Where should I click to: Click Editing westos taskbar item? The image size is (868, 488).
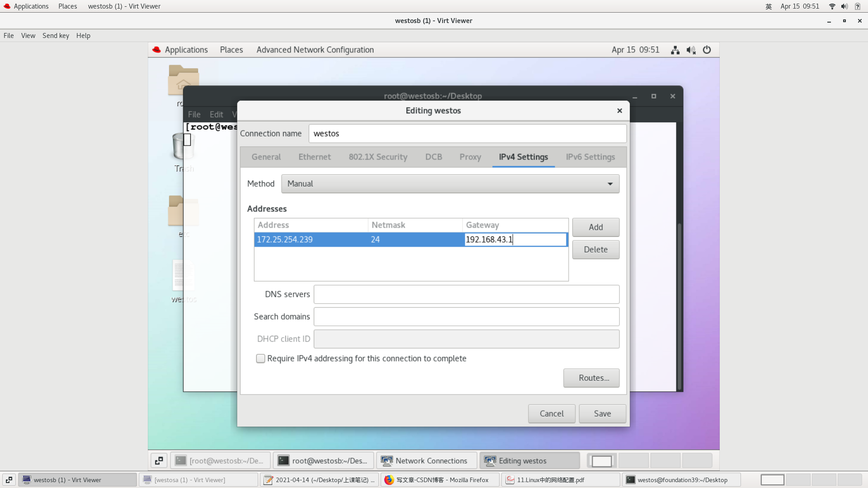[x=529, y=460]
